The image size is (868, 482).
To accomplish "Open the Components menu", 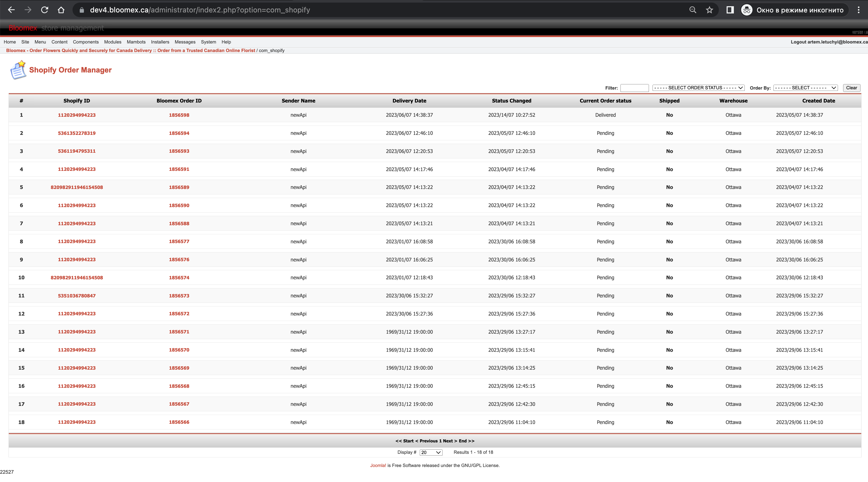I will point(86,42).
